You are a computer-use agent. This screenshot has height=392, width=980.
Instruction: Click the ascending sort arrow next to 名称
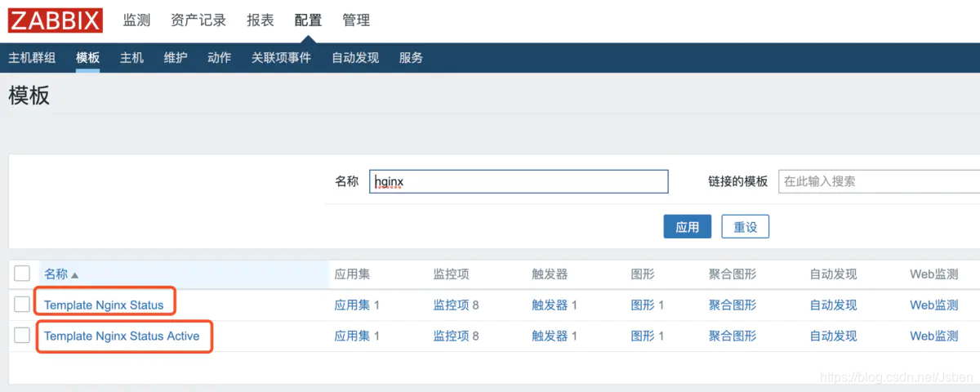click(75, 275)
